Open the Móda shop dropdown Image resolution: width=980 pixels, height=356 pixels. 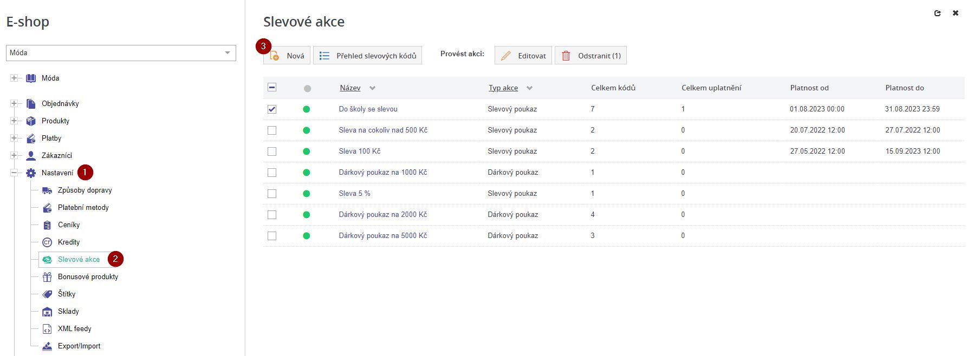tap(121, 52)
